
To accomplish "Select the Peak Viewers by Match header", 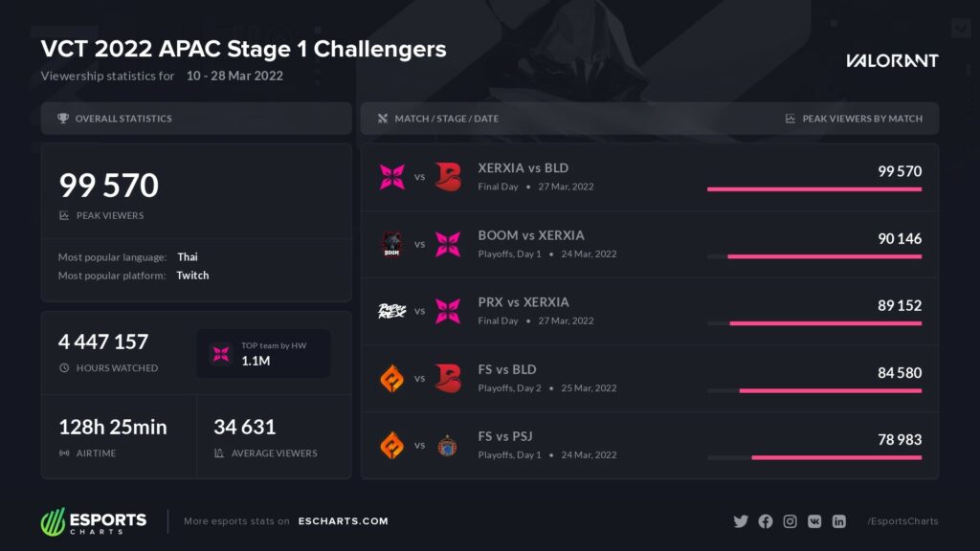I will coord(862,118).
